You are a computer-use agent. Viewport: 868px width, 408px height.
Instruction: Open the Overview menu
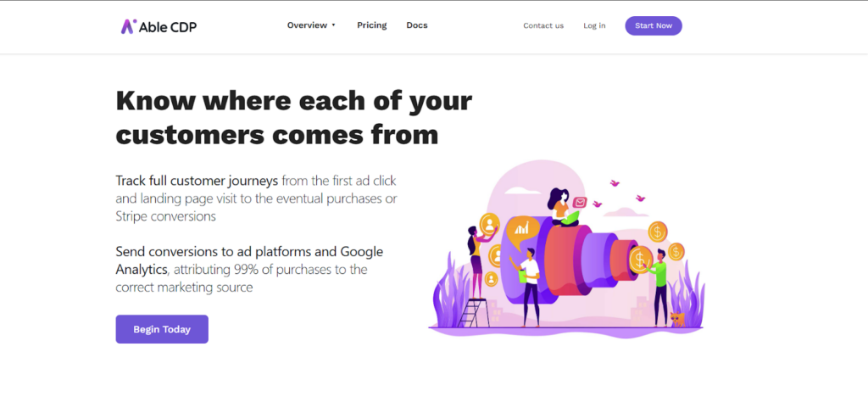(307, 25)
